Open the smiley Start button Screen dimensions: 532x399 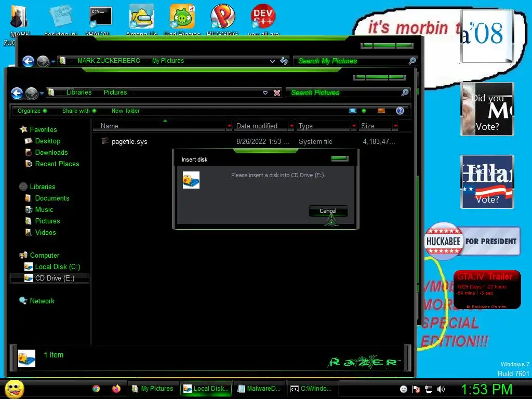tap(15, 389)
